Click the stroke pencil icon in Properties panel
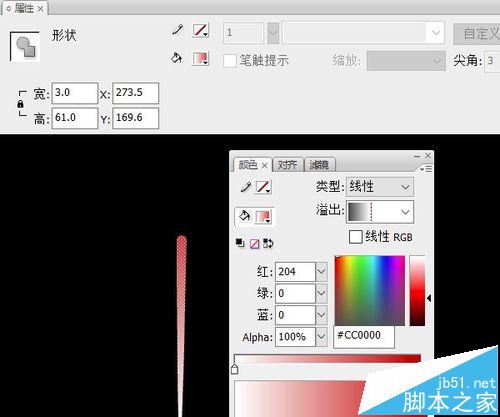Image resolution: width=500 pixels, height=417 pixels. 178,30
